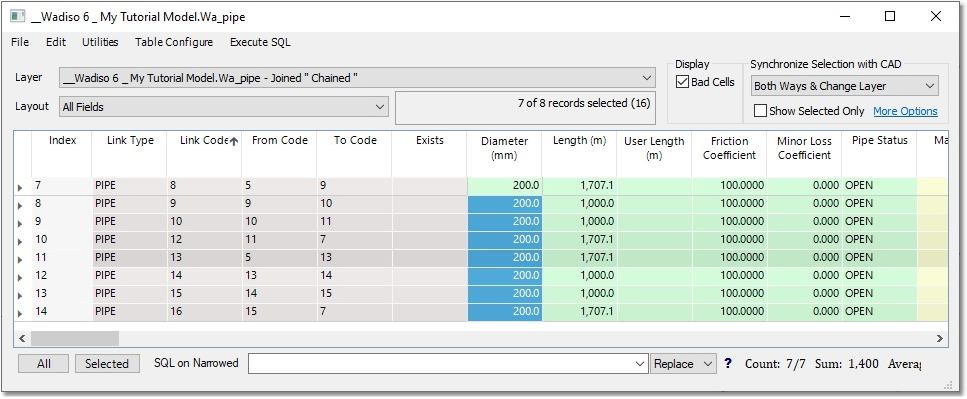Open the Edit menu
Screen dimensions: 967x399
tap(56, 42)
